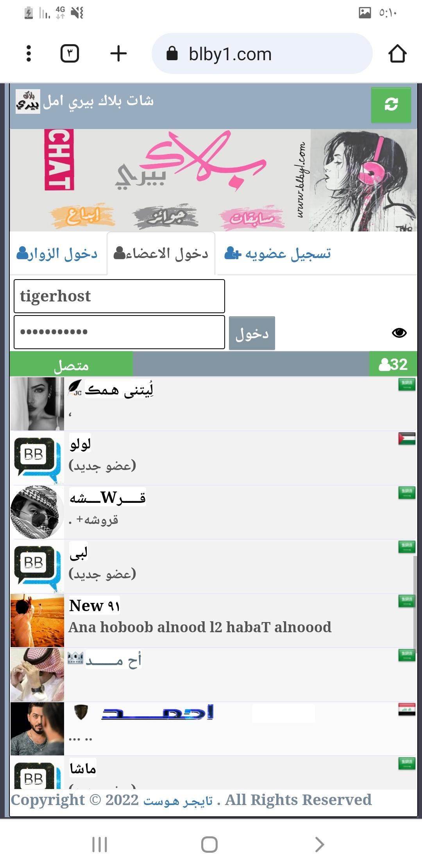Click the متصل online users header
422x868 pixels.
tap(71, 364)
